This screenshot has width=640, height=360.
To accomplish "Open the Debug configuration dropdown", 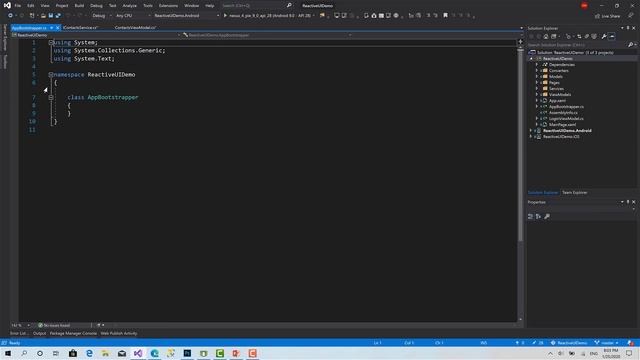I will [x=102, y=16].
